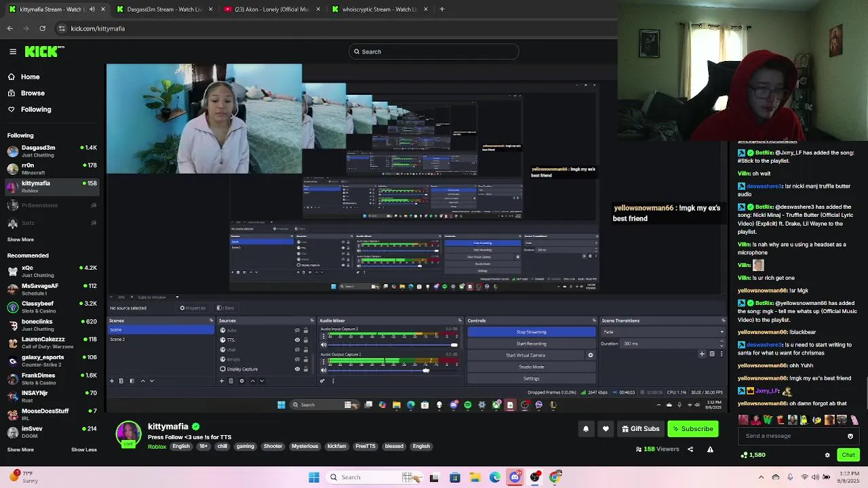Image resolution: width=868 pixels, height=488 pixels.
Task: Click the green Chat send button
Action: click(848, 455)
